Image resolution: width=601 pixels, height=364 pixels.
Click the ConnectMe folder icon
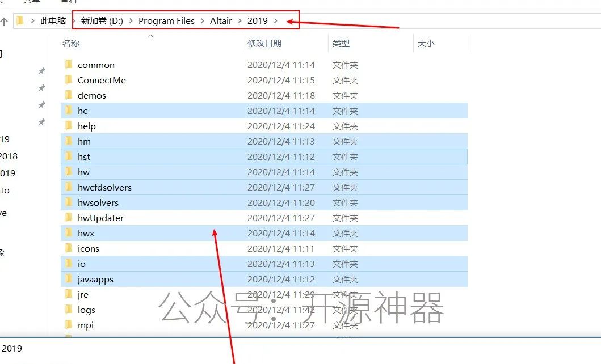(x=69, y=80)
